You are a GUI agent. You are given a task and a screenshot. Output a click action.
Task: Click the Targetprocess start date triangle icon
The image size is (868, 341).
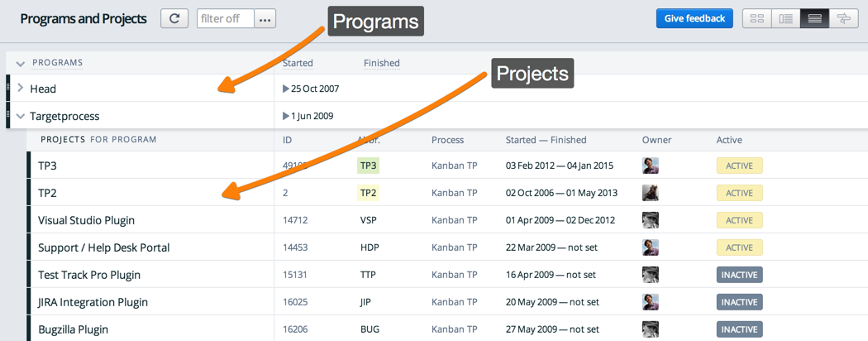[286, 116]
